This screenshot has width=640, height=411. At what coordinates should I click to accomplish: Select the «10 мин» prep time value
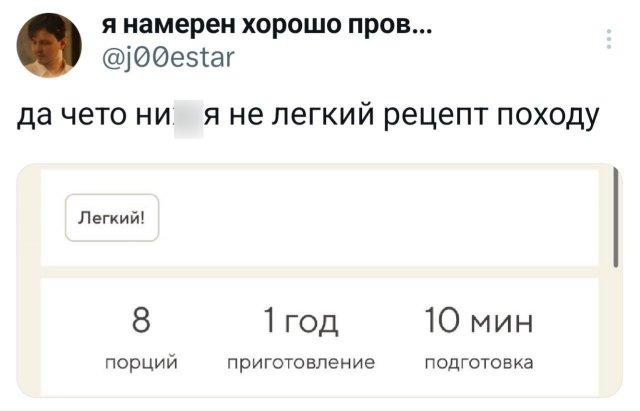(464, 323)
